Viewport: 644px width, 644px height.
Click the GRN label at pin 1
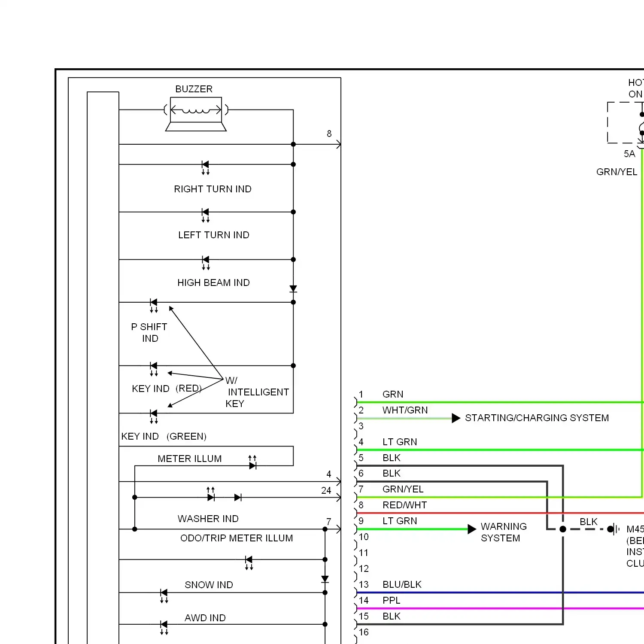[x=393, y=394]
